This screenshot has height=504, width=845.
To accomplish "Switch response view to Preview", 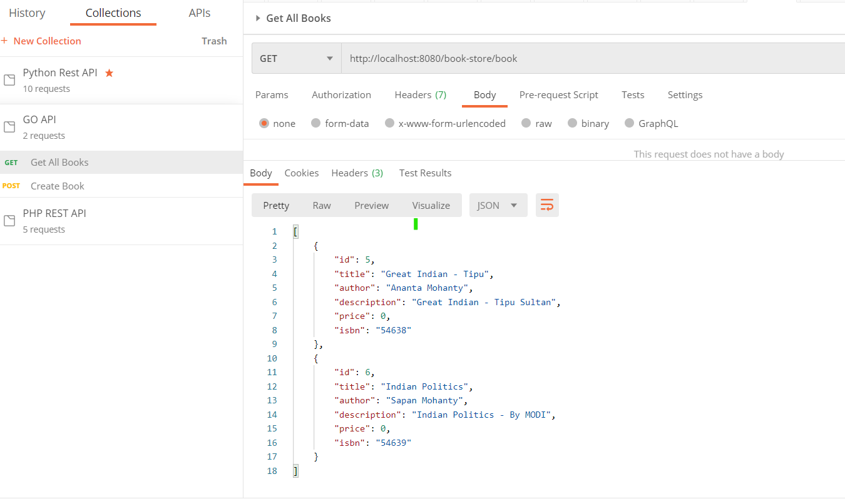I will click(372, 205).
